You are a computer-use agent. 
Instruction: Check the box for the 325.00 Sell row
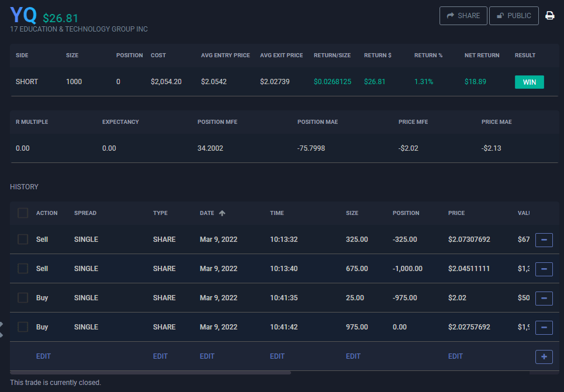pyautogui.click(x=23, y=240)
